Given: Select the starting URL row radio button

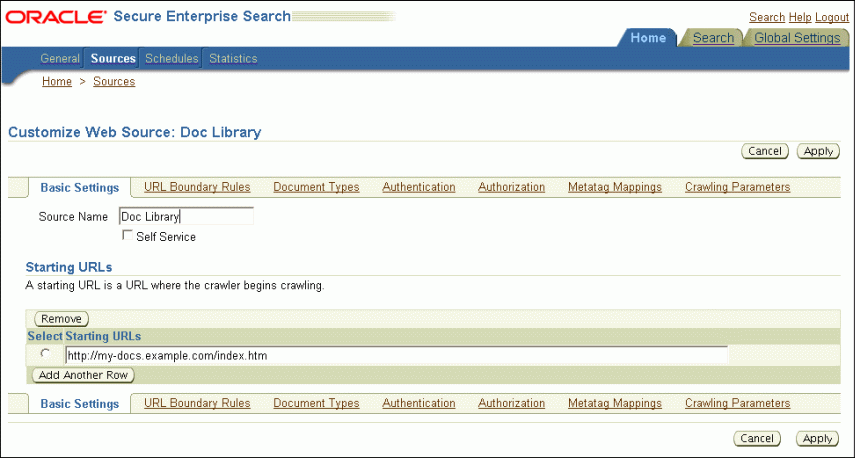Looking at the screenshot, I should [x=45, y=353].
